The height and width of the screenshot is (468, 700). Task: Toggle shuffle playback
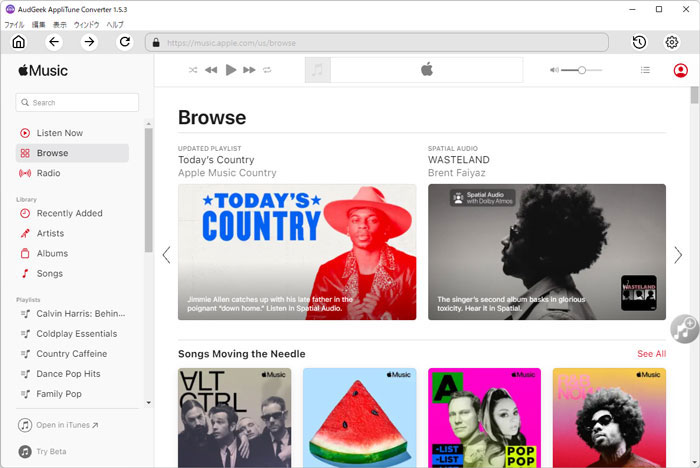[x=193, y=70]
